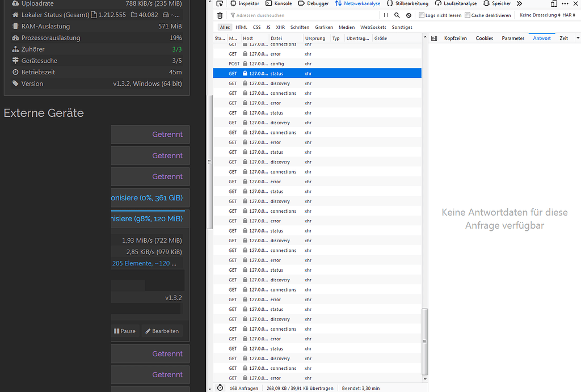Open the Kopfzeilen tab

(x=456, y=38)
